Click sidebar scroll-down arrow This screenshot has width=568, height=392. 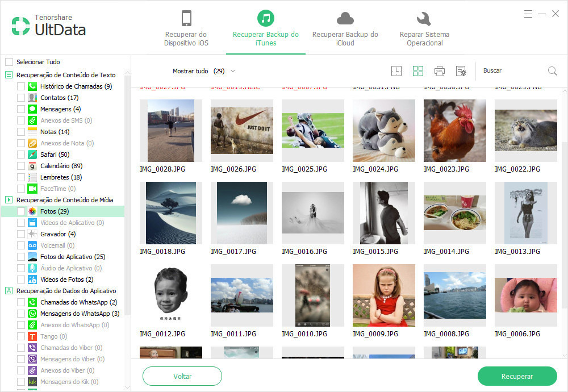[x=127, y=387]
